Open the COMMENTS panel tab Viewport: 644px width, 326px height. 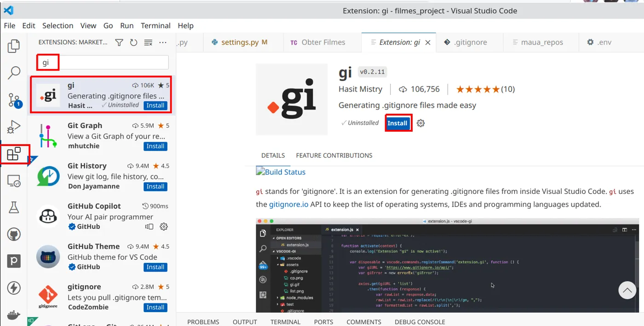pos(364,322)
